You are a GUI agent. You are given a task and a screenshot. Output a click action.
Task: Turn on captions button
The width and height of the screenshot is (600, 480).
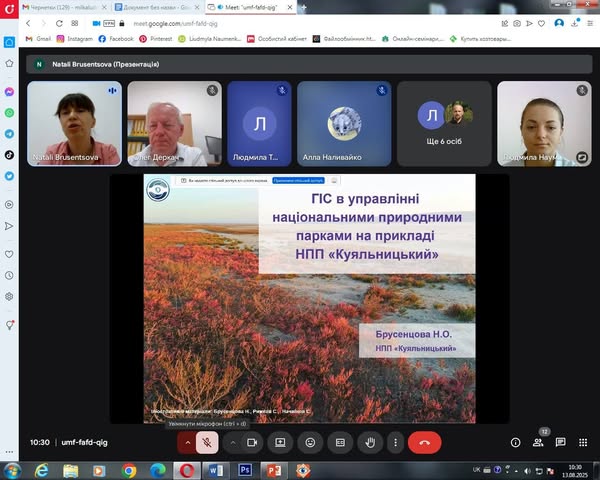point(340,442)
